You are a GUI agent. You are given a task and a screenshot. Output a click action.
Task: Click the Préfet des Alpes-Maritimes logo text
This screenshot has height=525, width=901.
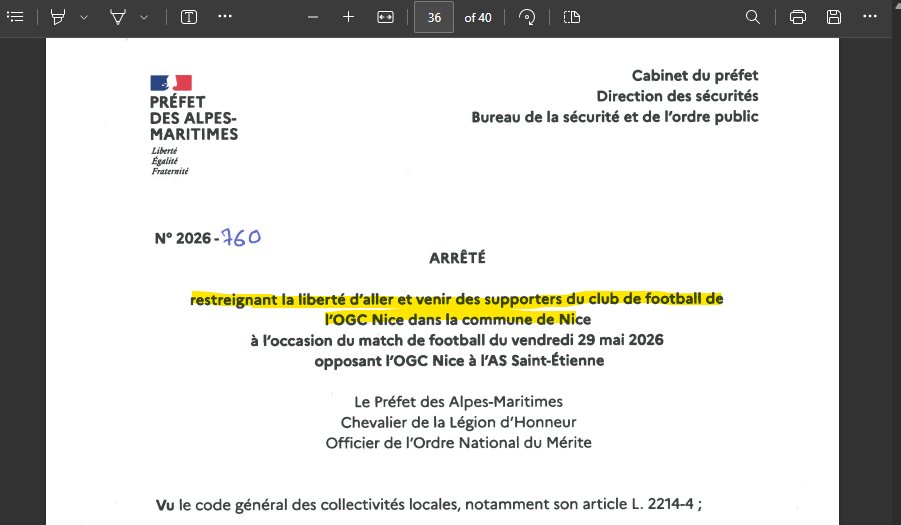click(x=194, y=118)
